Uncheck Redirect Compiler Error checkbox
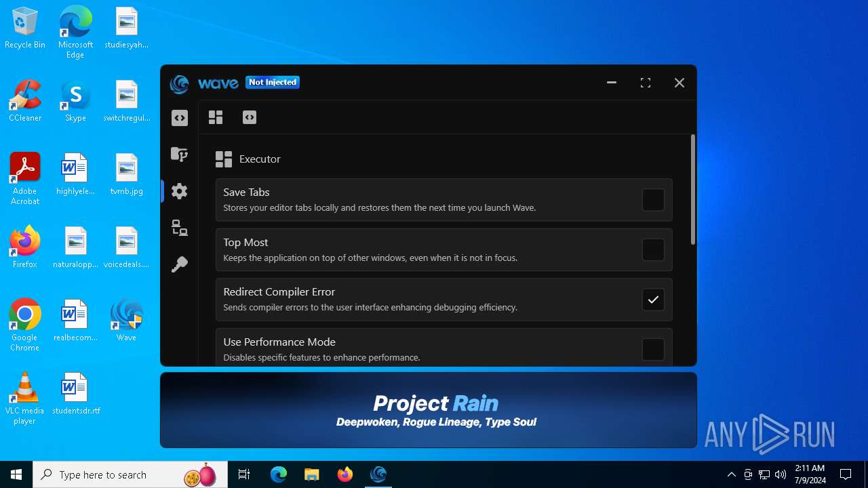868x488 pixels. pyautogui.click(x=653, y=300)
